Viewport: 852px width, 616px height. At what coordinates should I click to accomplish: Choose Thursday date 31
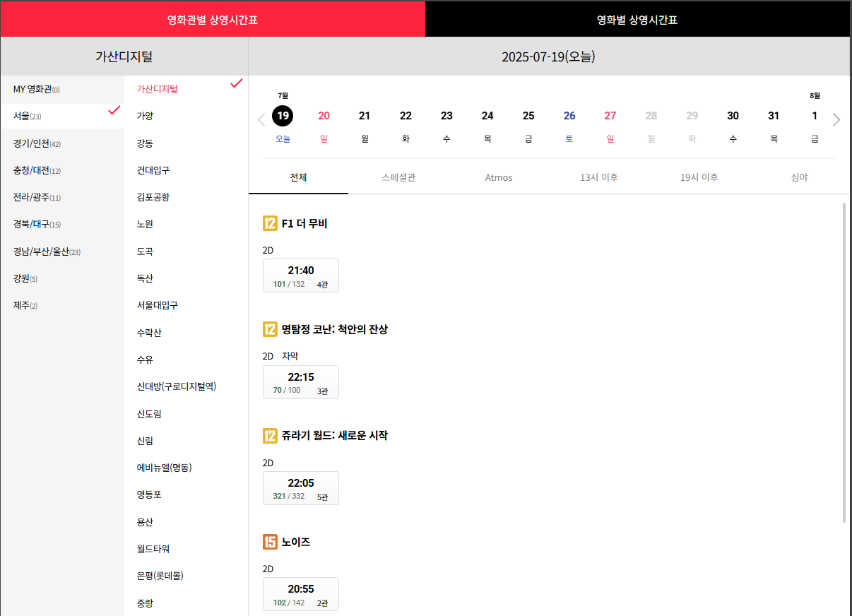coord(774,116)
